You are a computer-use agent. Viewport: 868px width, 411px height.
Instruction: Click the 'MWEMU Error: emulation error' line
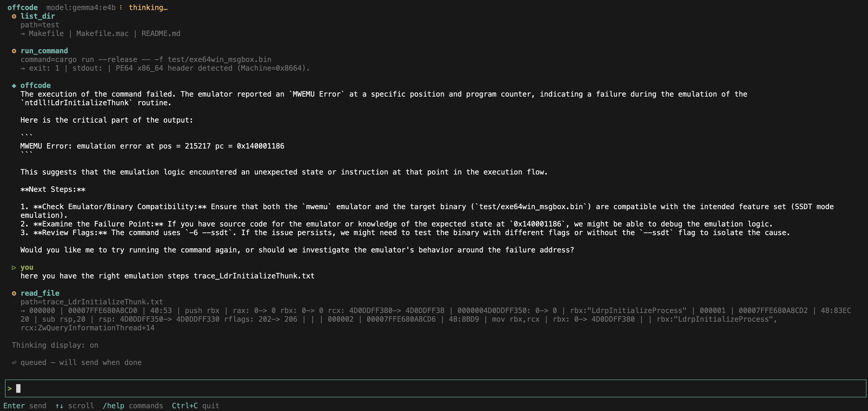pyautogui.click(x=152, y=146)
